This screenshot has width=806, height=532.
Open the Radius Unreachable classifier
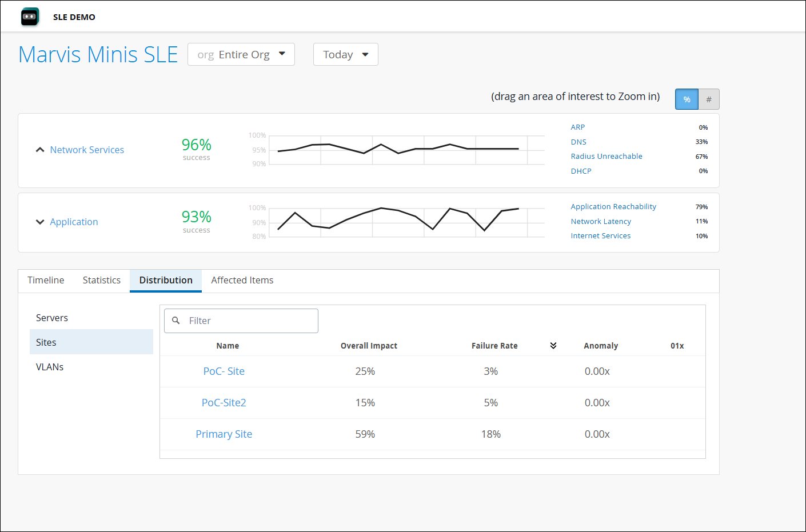click(x=607, y=156)
